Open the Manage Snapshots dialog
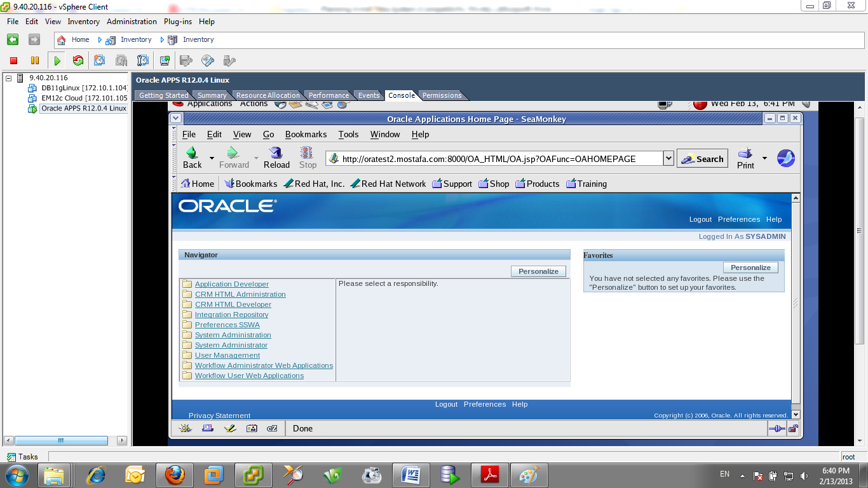 (143, 60)
